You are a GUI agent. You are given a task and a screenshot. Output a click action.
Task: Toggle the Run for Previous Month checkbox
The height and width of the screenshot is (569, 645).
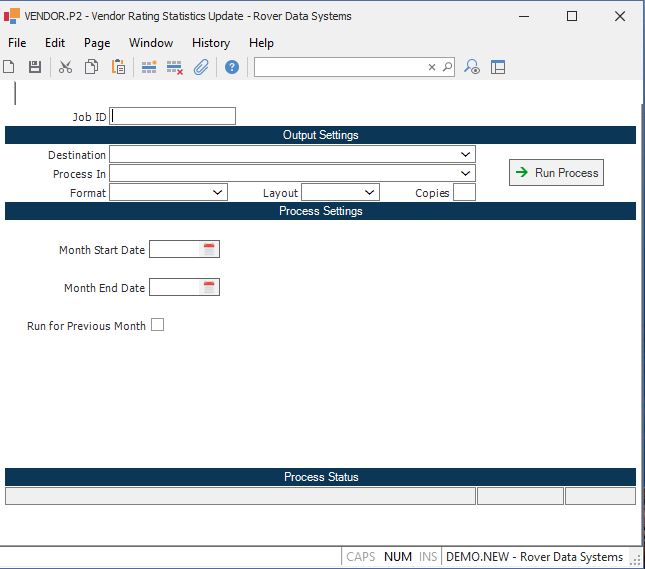tap(157, 325)
